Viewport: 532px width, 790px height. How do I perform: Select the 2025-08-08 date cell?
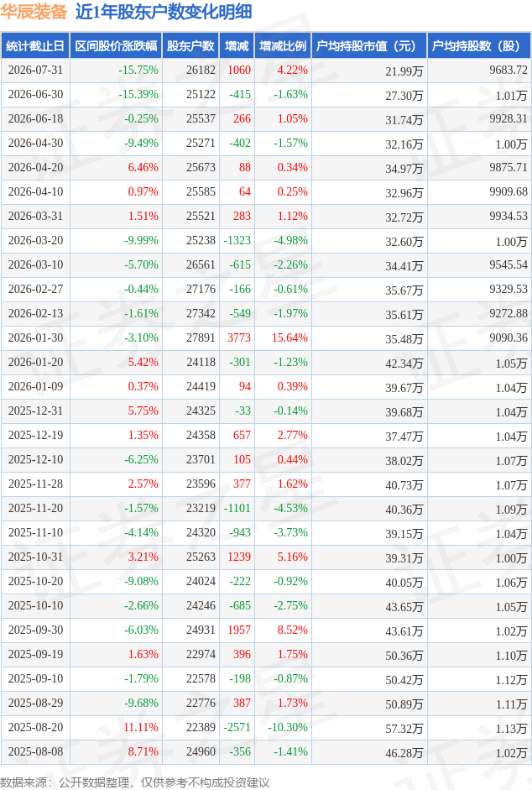pyautogui.click(x=35, y=751)
